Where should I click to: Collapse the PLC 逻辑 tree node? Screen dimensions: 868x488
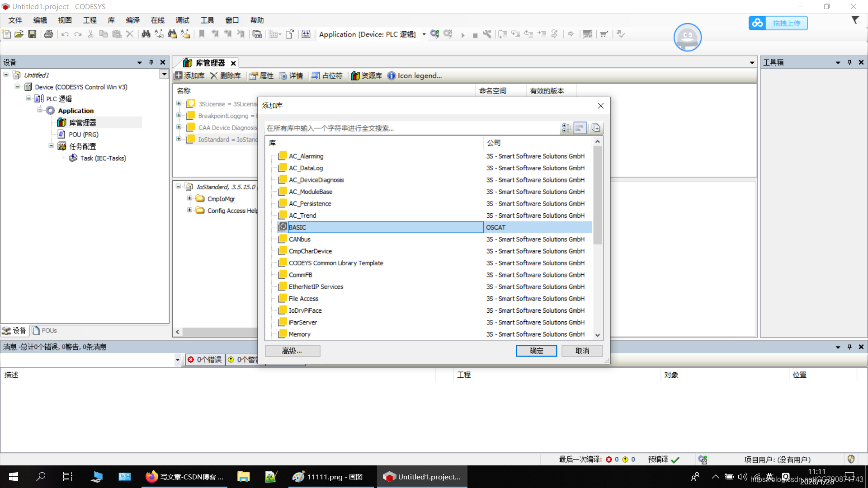28,98
